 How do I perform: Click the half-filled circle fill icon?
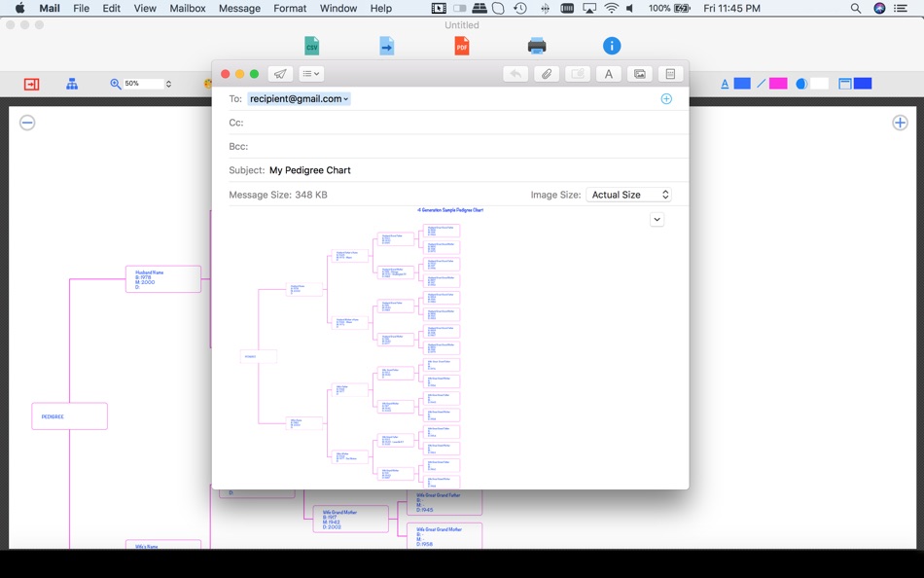(801, 84)
